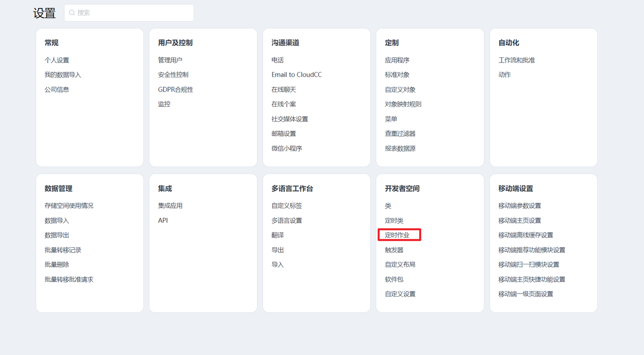Image resolution: width=644 pixels, height=355 pixels.
Task: Open Email to CloudCC settings
Action: pyautogui.click(x=296, y=75)
